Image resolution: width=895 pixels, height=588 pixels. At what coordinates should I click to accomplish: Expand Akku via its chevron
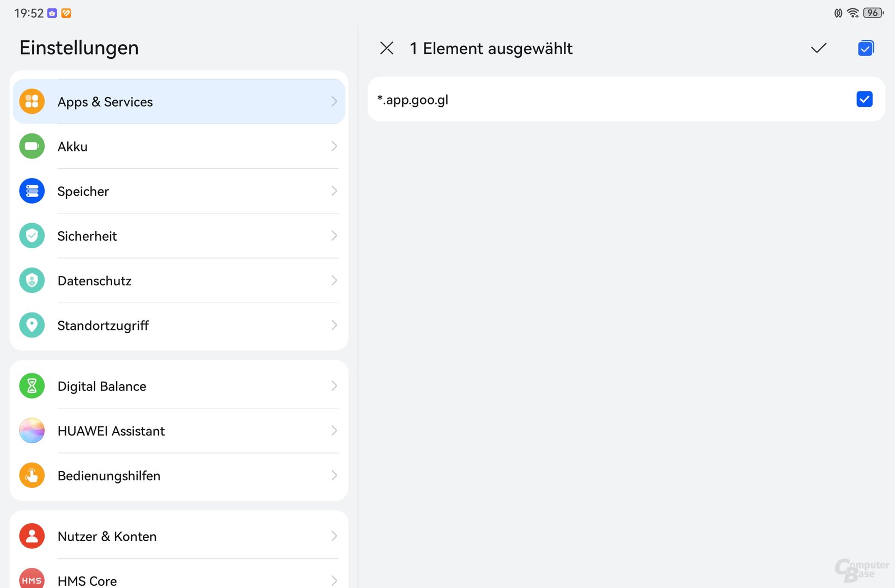[334, 146]
